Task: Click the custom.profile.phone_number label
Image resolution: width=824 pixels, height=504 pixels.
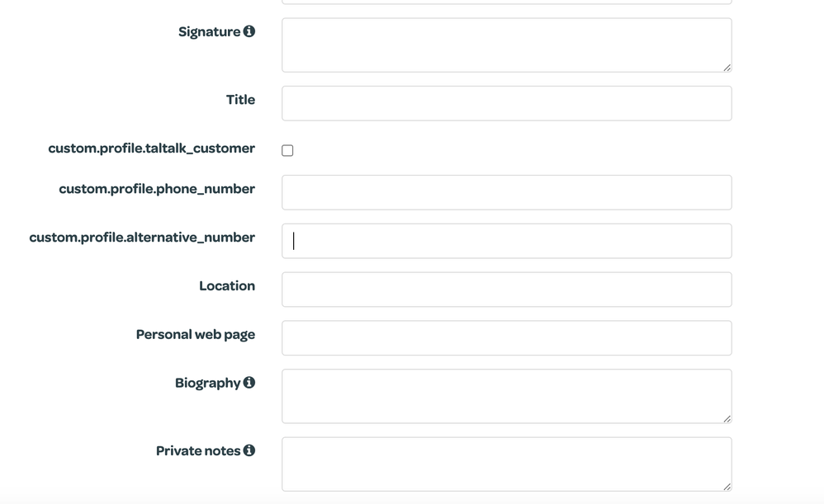Action: tap(156, 189)
